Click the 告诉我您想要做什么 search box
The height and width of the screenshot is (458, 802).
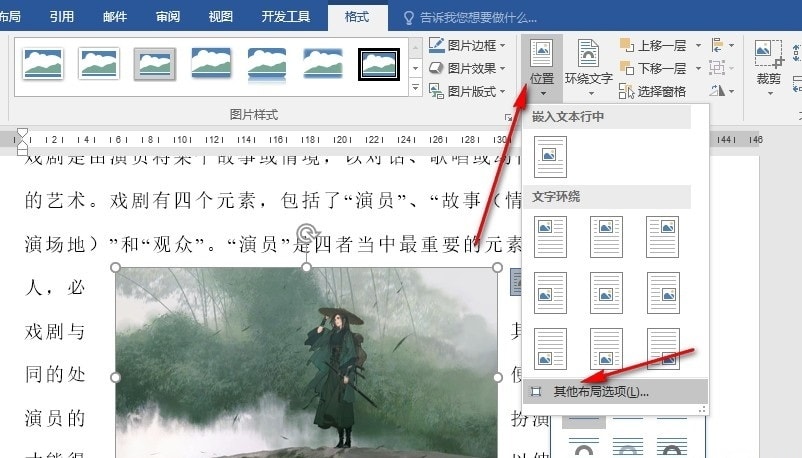[x=471, y=18]
